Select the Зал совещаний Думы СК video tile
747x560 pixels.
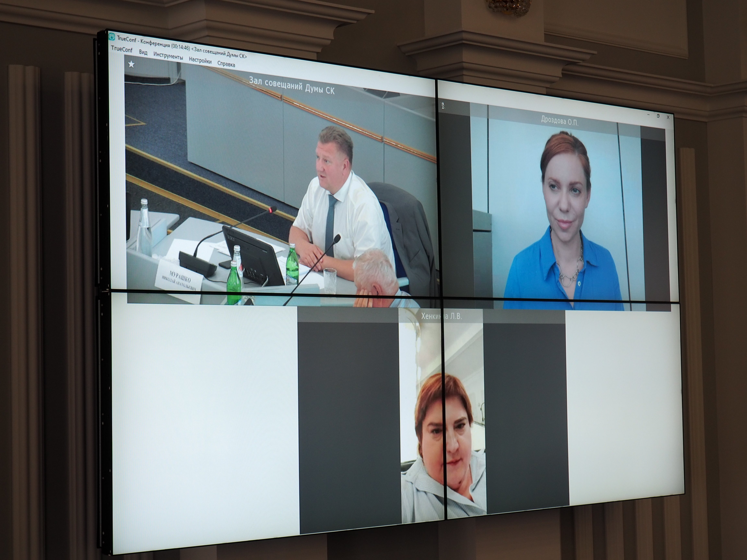pos(281,182)
